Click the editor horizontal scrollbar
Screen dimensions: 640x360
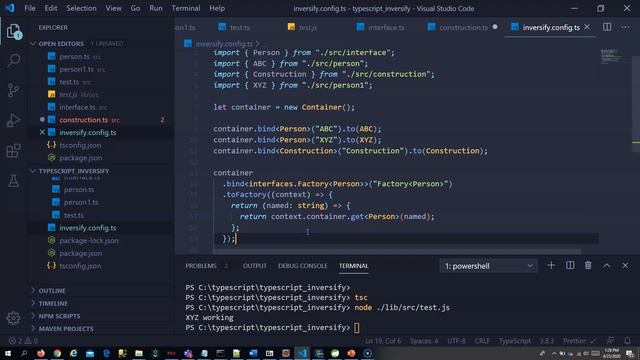click(397, 251)
